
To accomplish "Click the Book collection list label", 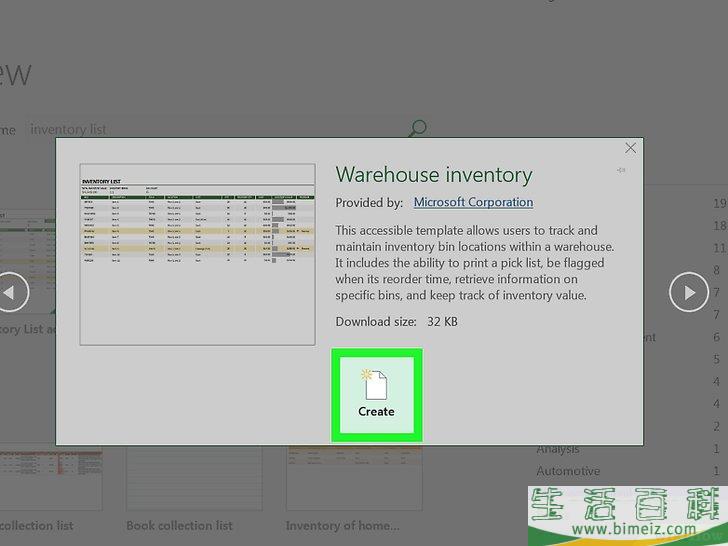I will [179, 526].
